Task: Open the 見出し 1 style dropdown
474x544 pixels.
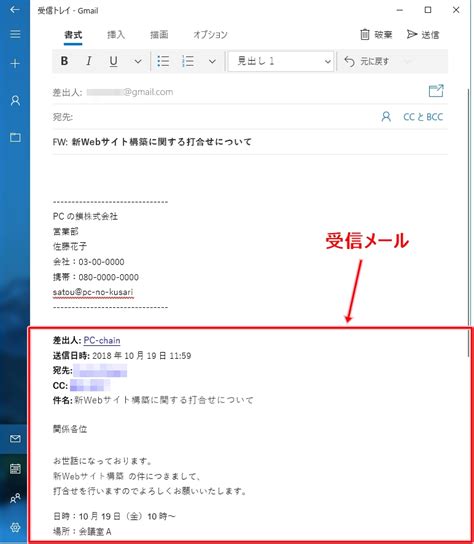Action: [281, 61]
